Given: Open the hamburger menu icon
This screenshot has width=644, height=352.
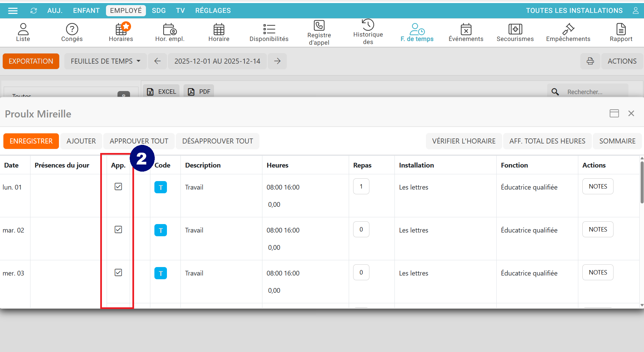Looking at the screenshot, I should pyautogui.click(x=13, y=11).
